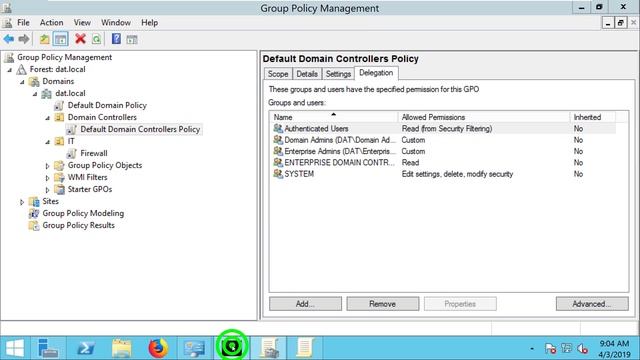Switch to the Scope tab
This screenshot has width=640, height=360.
(x=278, y=74)
